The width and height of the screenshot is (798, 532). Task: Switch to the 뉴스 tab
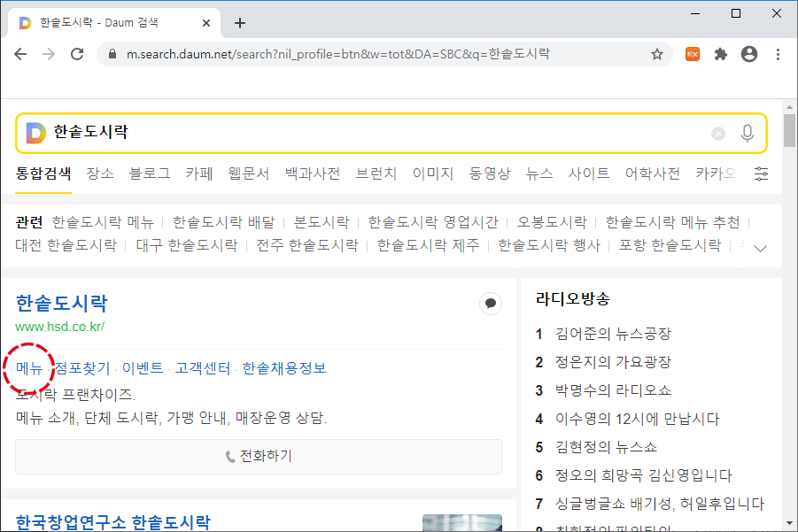click(539, 174)
